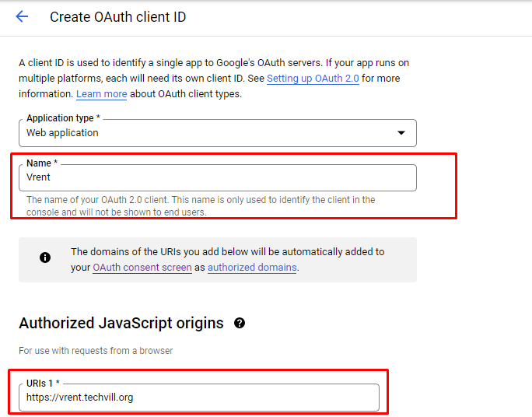Click the Name field containing Vrent
The image size is (532, 417).
[x=218, y=177]
